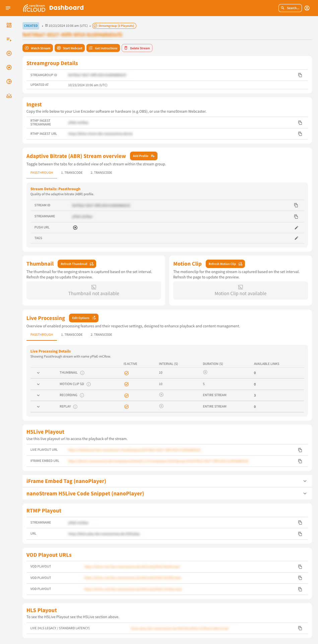The image size is (318, 644).
Task: Click the Recording is-active checkmark
Action: (x=127, y=395)
